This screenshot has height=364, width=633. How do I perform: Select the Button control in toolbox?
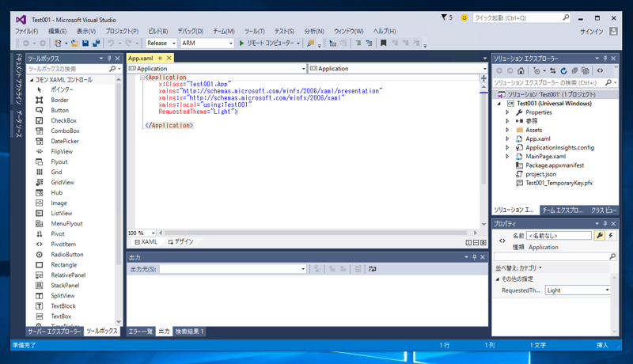point(60,110)
